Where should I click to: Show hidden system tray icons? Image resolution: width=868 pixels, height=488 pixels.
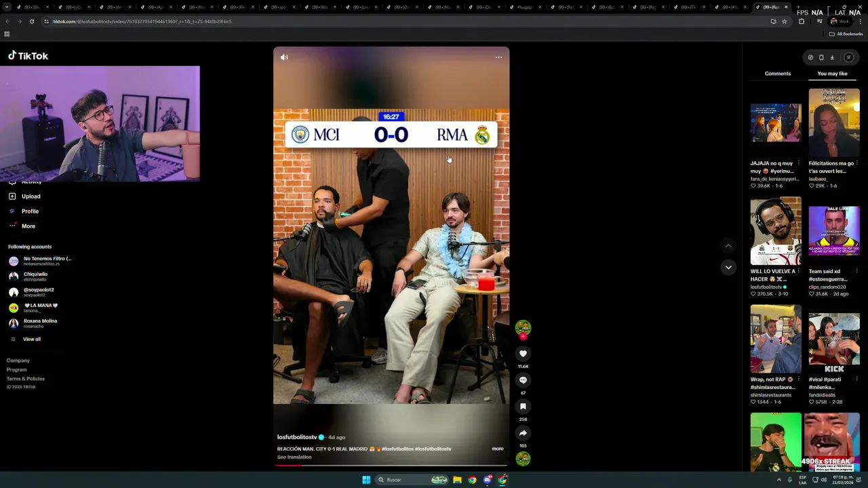point(778,480)
